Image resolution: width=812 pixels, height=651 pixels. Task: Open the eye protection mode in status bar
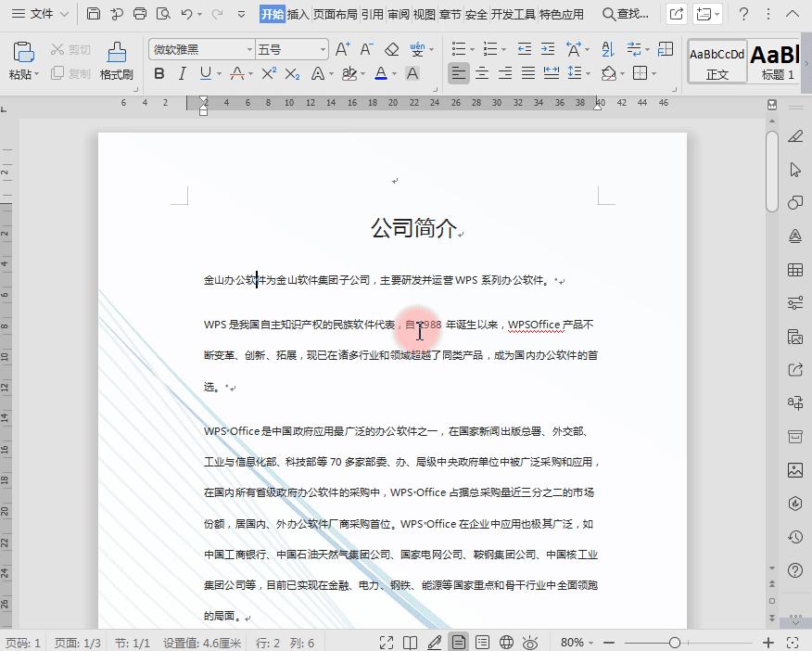[x=531, y=641]
